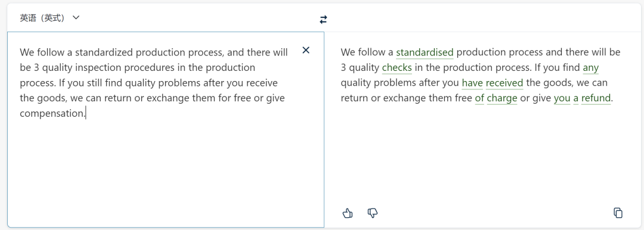Click empty space in result panel

pyautogui.click(x=484, y=156)
